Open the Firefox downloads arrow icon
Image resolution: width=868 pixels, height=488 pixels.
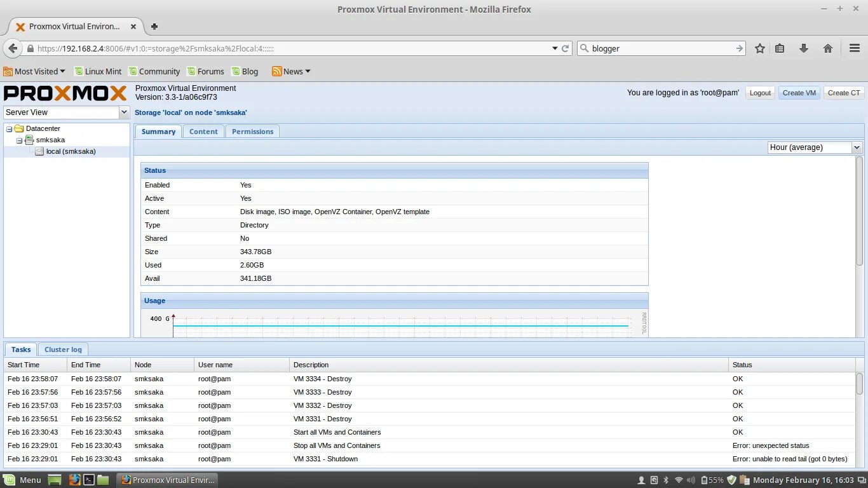[804, 48]
